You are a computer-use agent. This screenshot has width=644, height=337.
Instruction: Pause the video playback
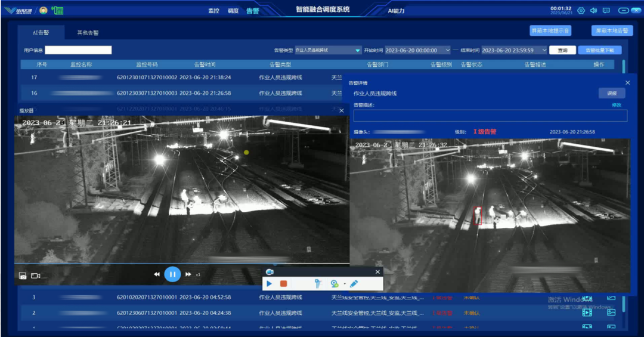pyautogui.click(x=172, y=274)
